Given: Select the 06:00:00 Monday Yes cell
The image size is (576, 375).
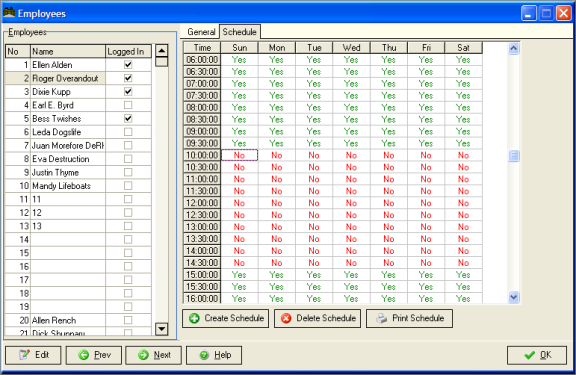Looking at the screenshot, I should click(x=277, y=60).
